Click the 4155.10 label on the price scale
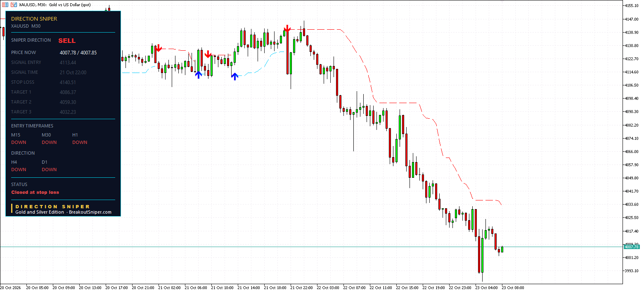The width and height of the screenshot is (644, 292). point(632,6)
